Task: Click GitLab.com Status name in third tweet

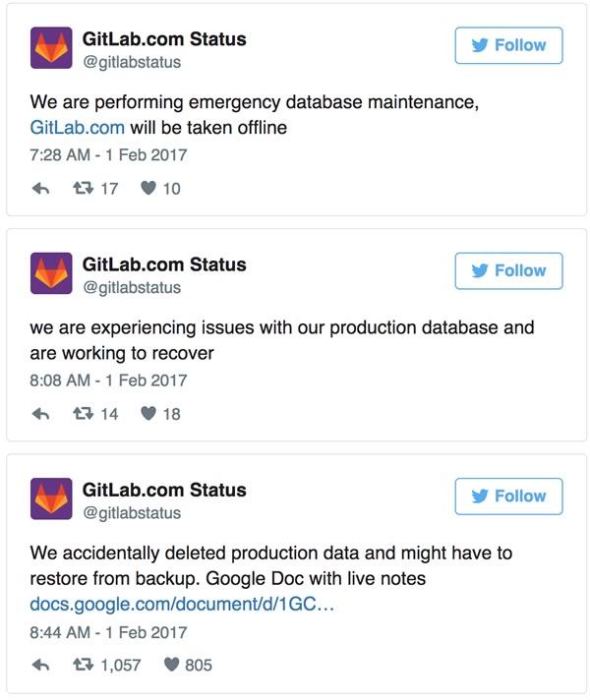Action: tap(164, 490)
